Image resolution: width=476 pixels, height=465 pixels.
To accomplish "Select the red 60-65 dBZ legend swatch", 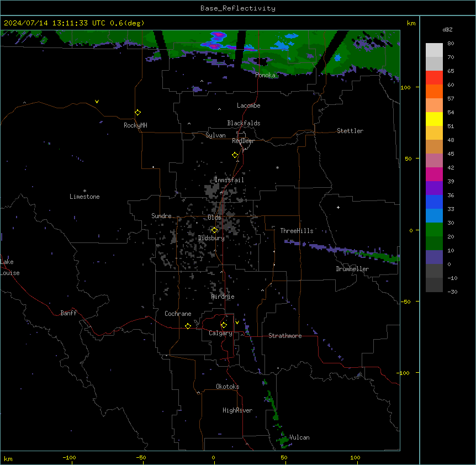I will pos(434,78).
